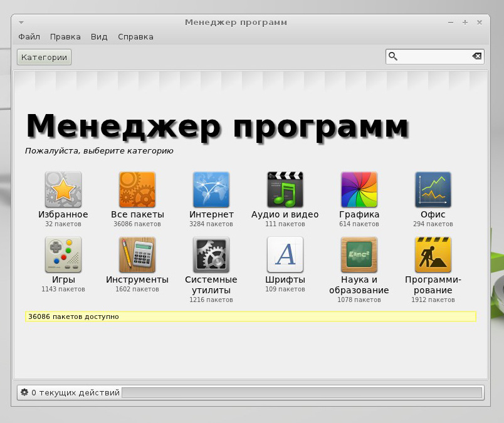Clear the search field with the erase icon
The height and width of the screenshot is (423, 504).
(477, 56)
